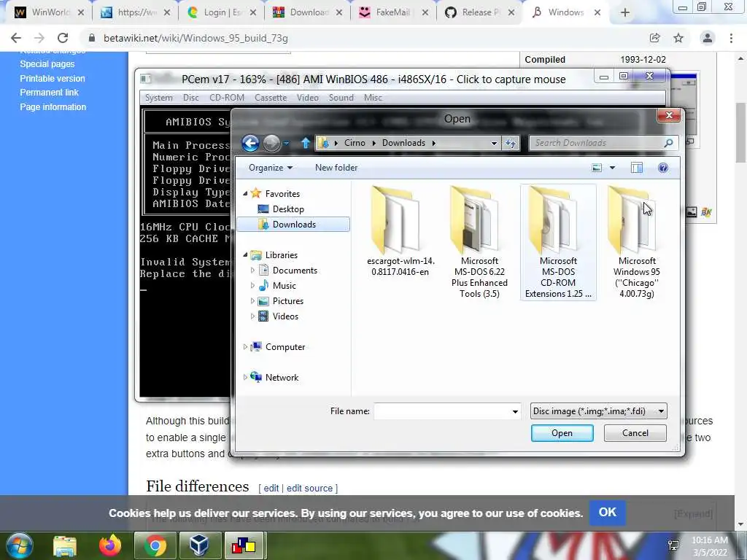Switch to the Release GitHub browser tab

pos(479,12)
